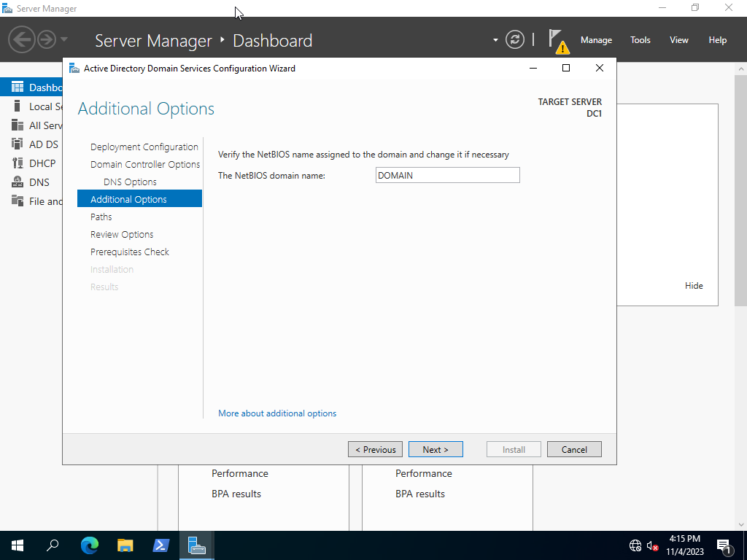Open the Action Center notifications icon

[724, 545]
